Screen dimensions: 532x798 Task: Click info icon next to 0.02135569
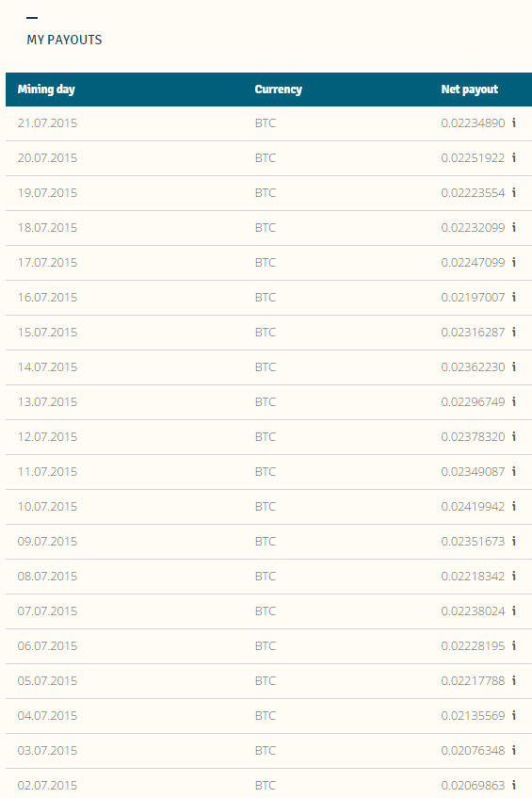[x=514, y=715]
